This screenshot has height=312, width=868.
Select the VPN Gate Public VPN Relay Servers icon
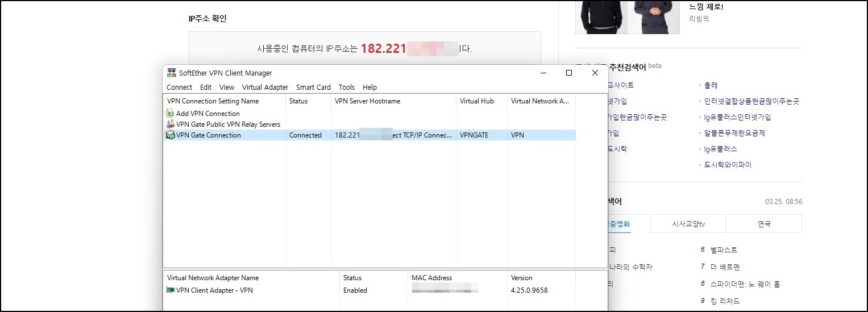tap(170, 124)
